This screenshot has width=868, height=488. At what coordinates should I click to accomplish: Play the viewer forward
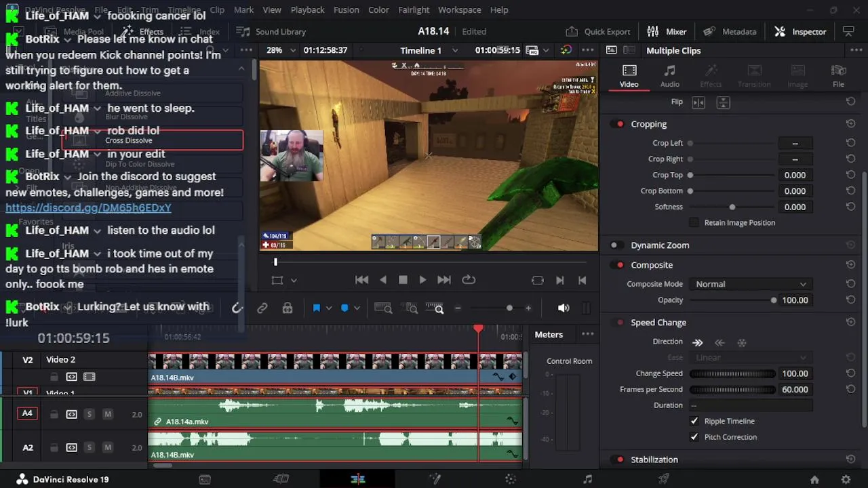pos(422,280)
